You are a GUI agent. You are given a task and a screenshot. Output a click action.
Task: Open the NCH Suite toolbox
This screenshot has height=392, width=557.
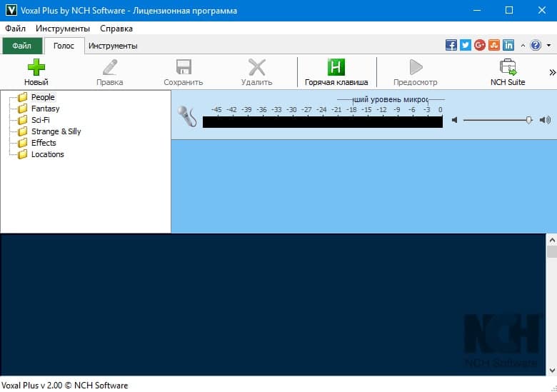click(x=508, y=68)
